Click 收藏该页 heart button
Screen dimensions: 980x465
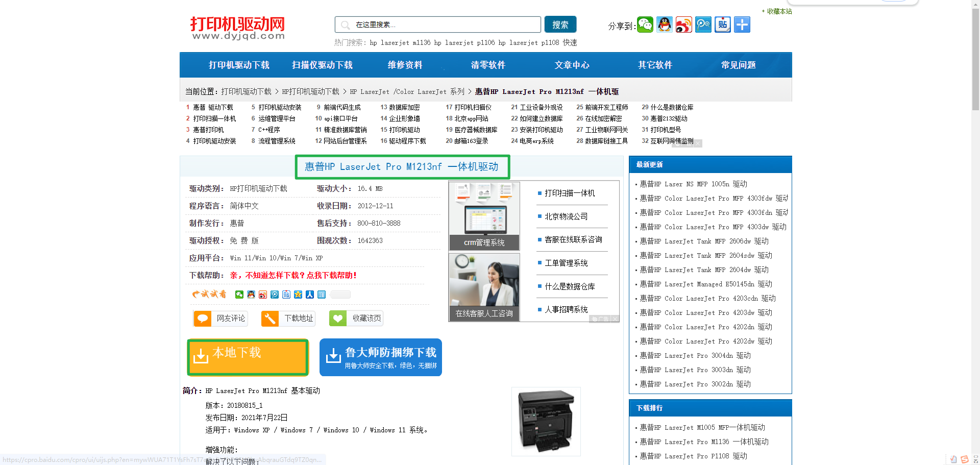(x=356, y=319)
